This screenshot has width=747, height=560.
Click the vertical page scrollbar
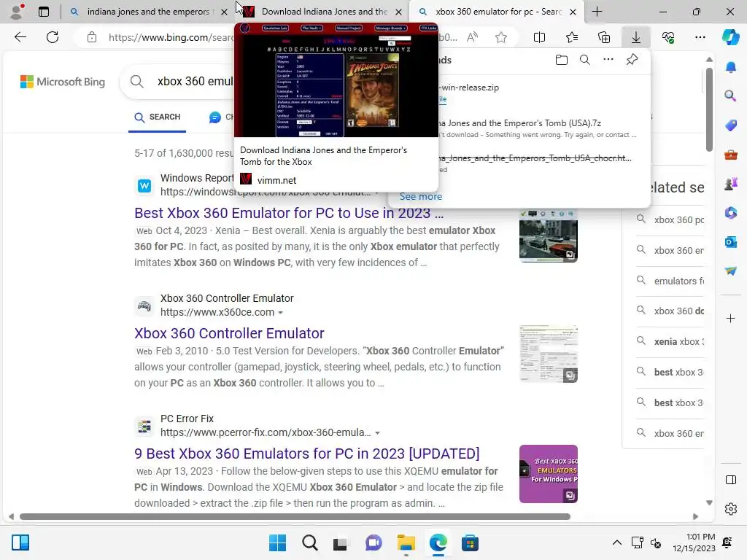pyautogui.click(x=709, y=109)
